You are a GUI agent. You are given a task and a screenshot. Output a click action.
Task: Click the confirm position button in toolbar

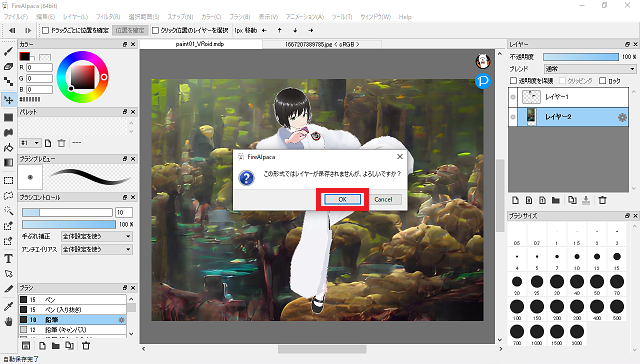point(130,30)
